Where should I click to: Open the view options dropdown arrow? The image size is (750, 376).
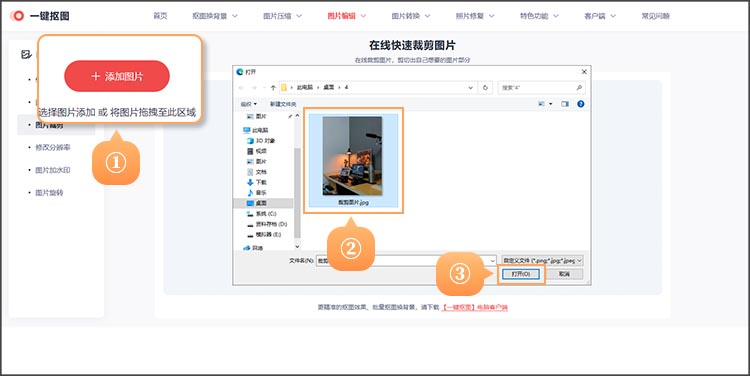tap(551, 104)
